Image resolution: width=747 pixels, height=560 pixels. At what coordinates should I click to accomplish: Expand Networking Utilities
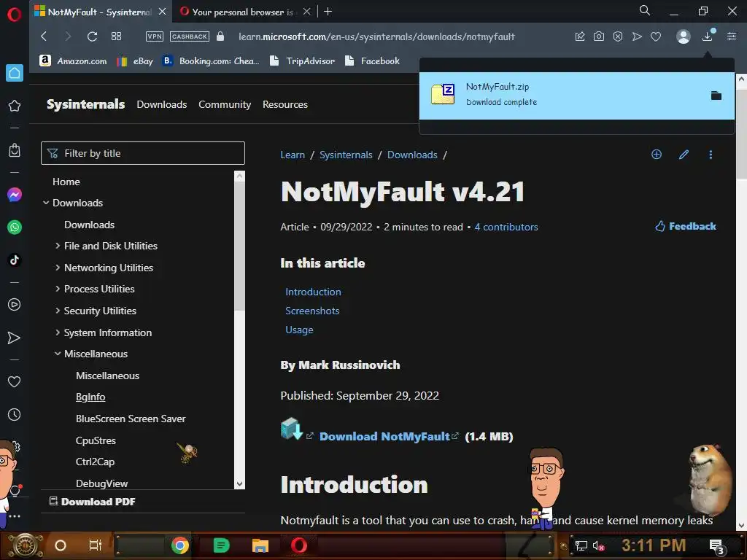pos(58,268)
